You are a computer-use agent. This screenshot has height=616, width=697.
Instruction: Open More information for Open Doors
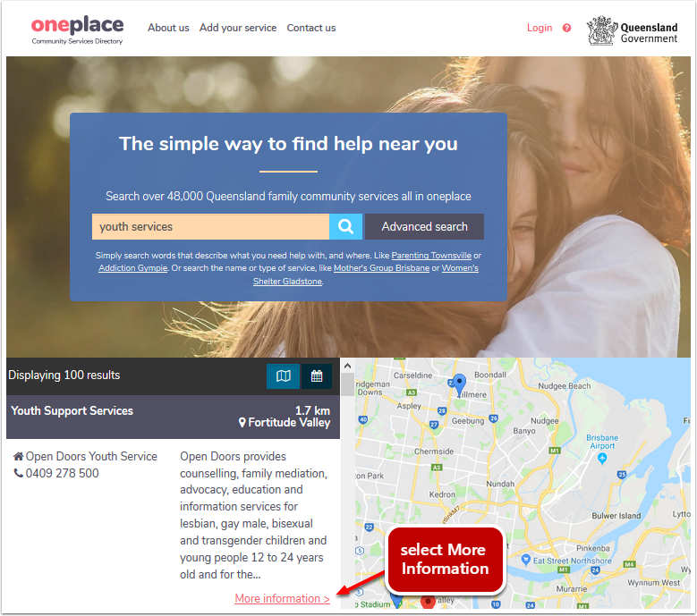click(282, 599)
